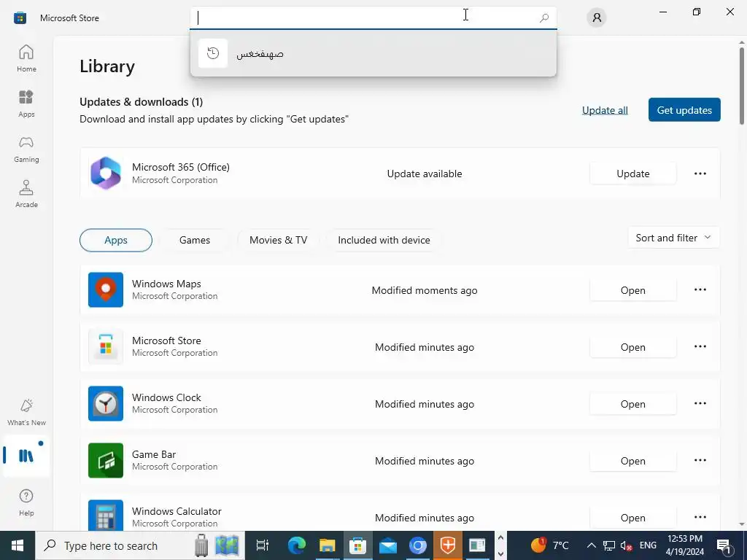Select the recent search history suggestion
747x560 pixels.
[373, 53]
